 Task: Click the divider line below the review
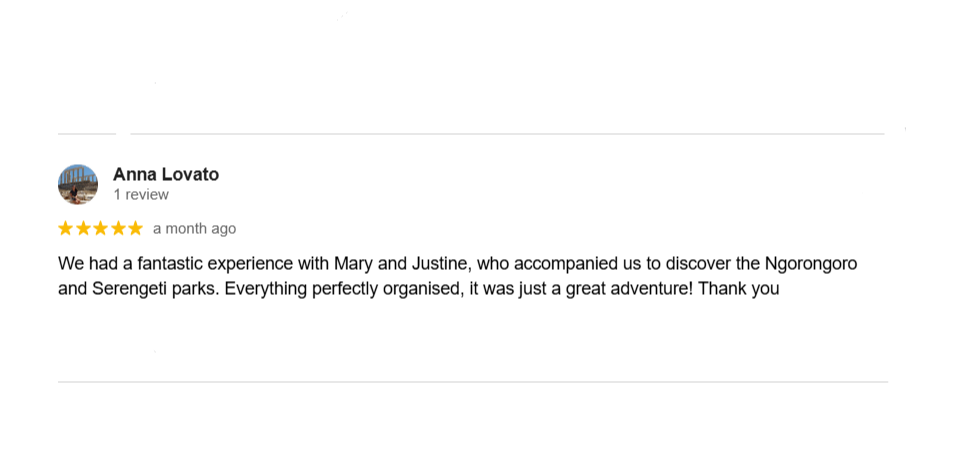click(472, 382)
